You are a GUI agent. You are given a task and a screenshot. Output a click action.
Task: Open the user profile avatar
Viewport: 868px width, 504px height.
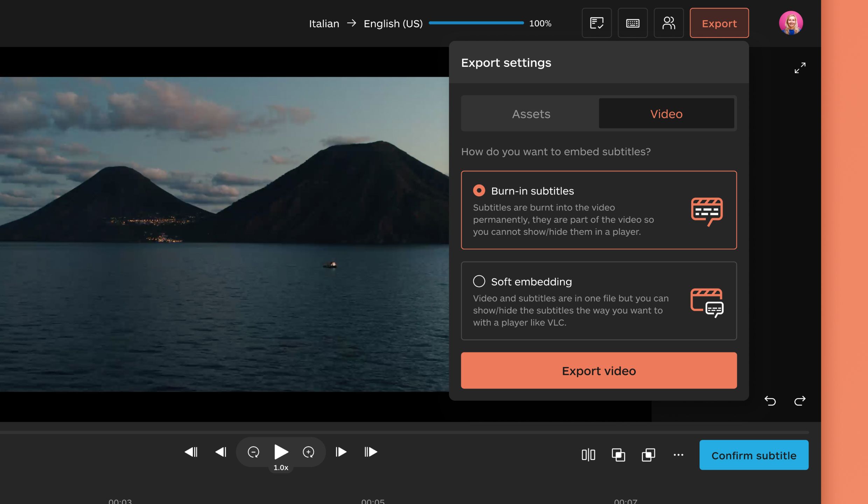click(791, 23)
